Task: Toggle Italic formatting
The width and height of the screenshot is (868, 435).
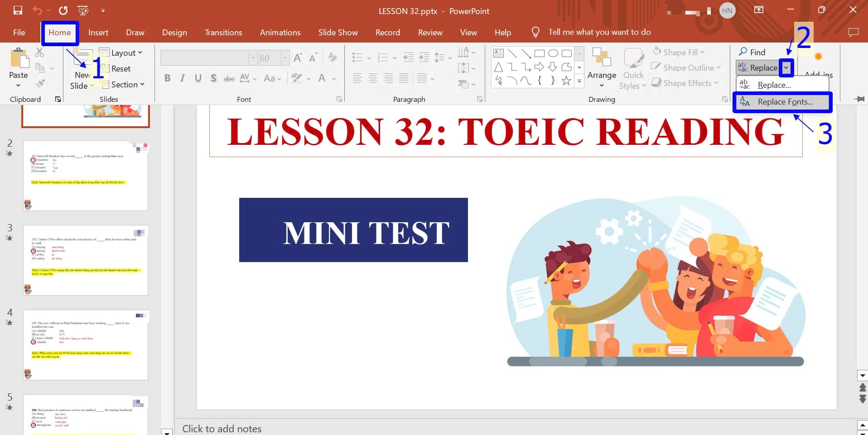Action: coord(183,78)
